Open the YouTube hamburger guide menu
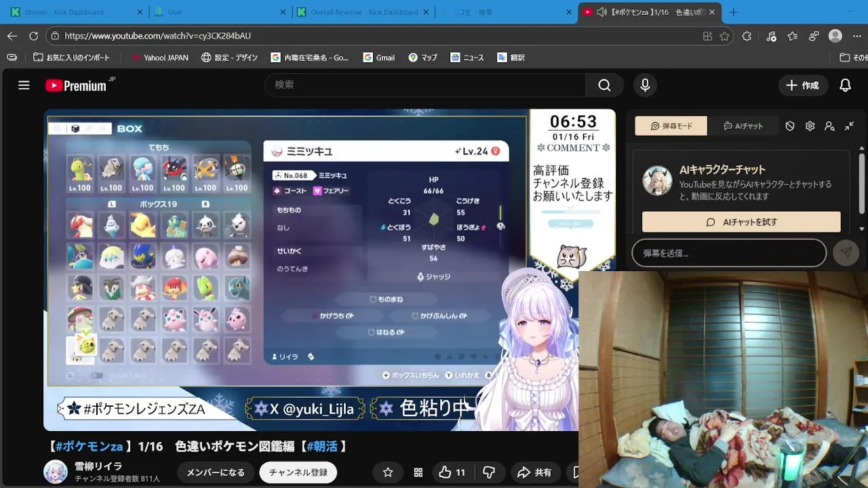Viewport: 868px width, 488px height. click(24, 85)
